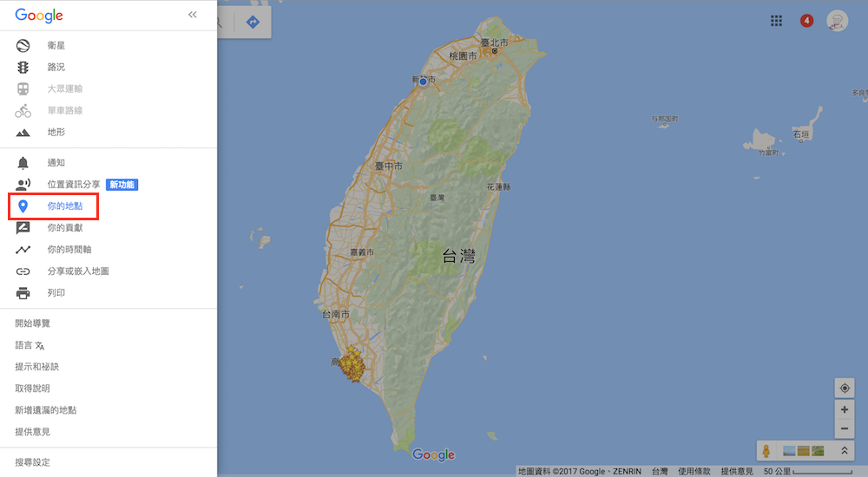Select 單車路線 cycling layer
This screenshot has width=868, height=477.
click(65, 110)
